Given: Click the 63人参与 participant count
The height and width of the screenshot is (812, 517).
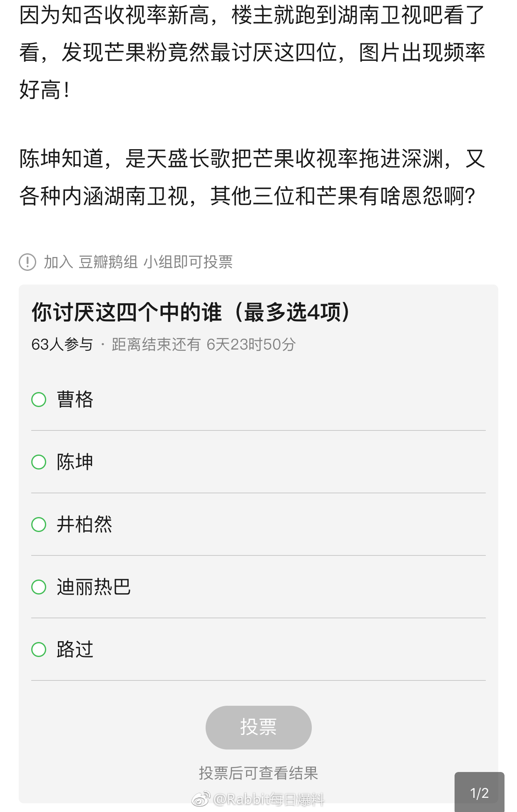Looking at the screenshot, I should [x=62, y=345].
